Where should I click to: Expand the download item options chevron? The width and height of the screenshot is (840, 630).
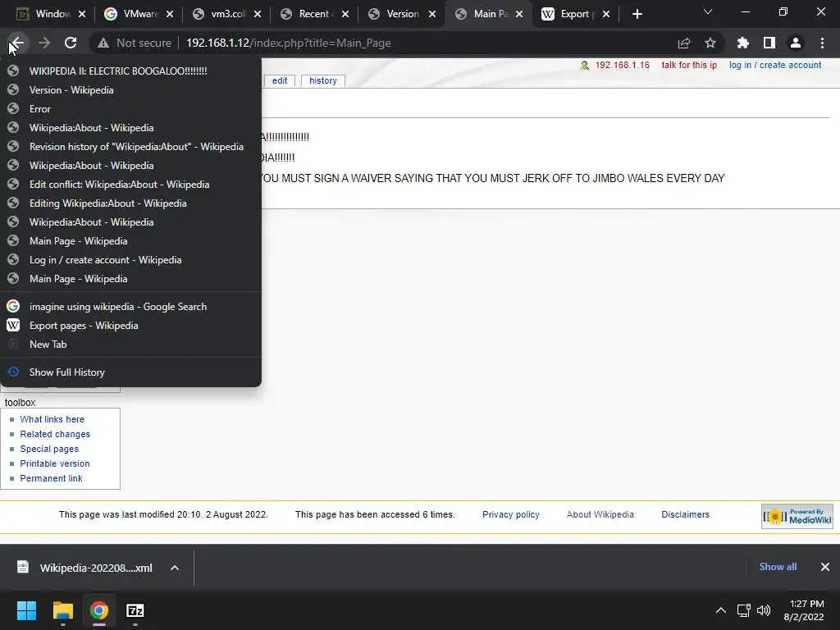175,568
